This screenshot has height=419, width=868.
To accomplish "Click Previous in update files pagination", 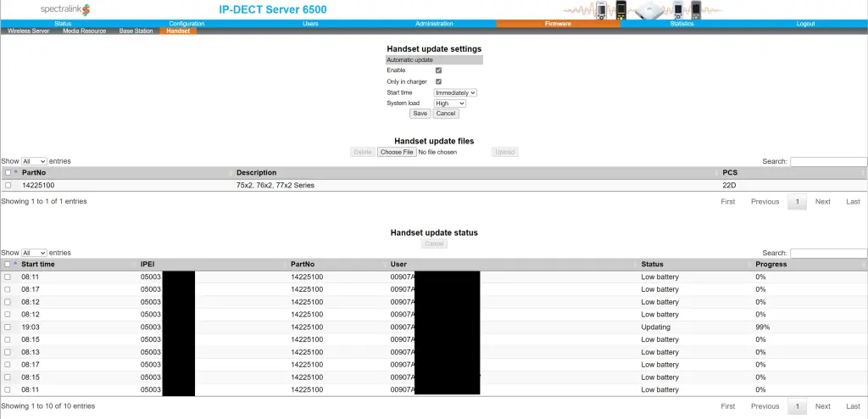I will [x=765, y=202].
